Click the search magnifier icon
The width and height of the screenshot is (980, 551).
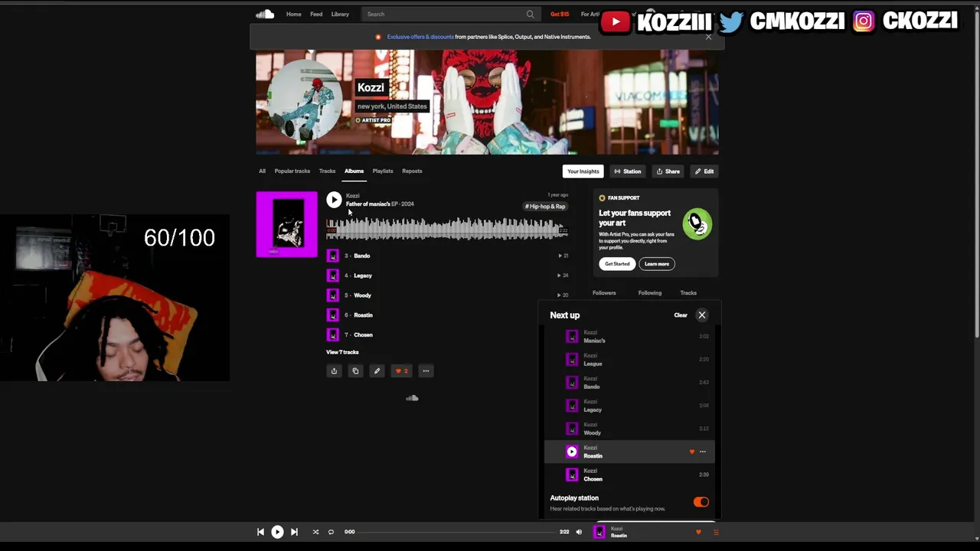pyautogui.click(x=530, y=14)
